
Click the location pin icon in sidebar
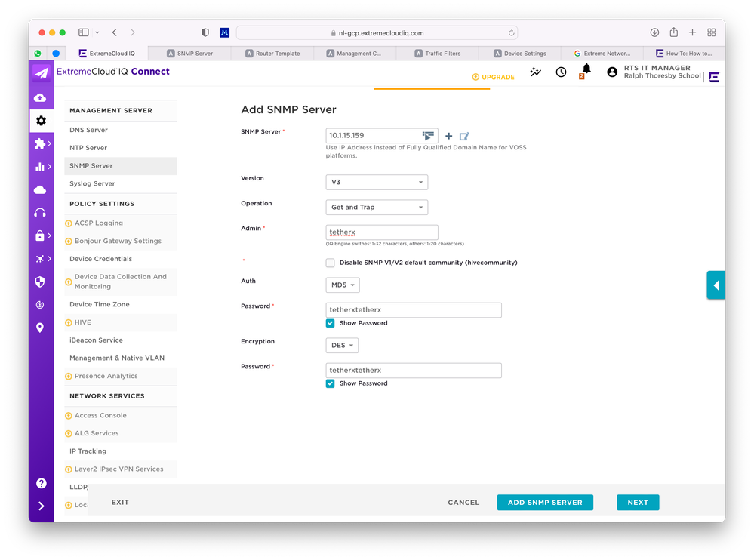[41, 328]
